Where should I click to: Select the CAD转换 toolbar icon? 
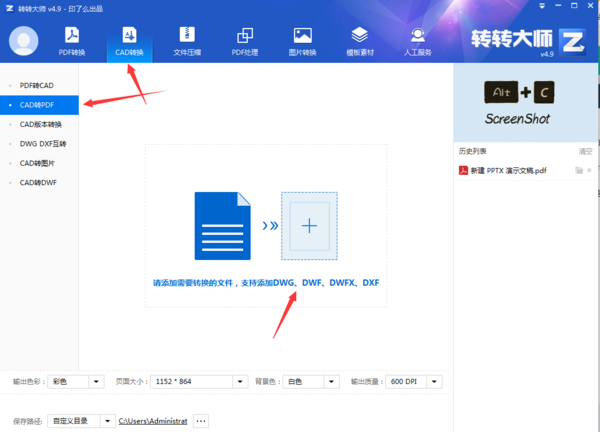pos(129,41)
